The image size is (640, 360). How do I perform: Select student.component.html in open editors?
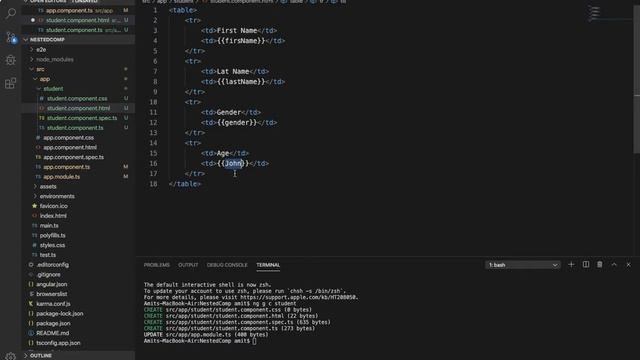coord(78,20)
